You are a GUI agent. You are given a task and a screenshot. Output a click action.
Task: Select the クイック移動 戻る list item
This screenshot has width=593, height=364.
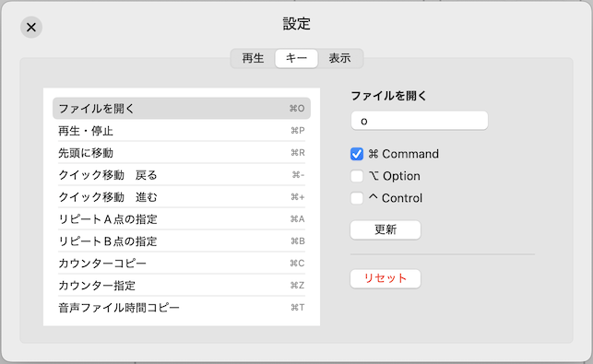pyautogui.click(x=182, y=175)
